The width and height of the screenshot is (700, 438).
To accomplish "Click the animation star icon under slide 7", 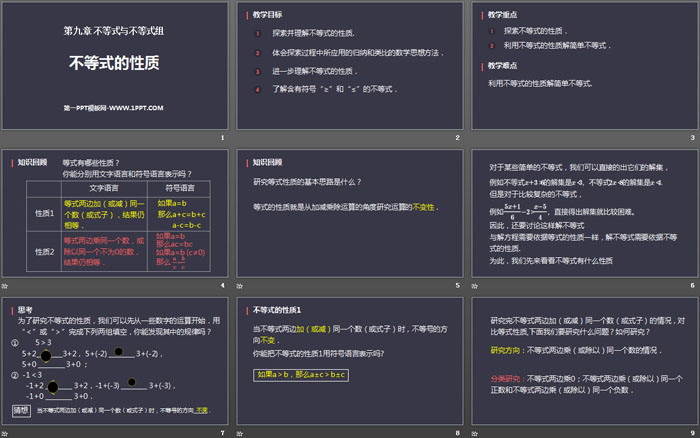I will pyautogui.click(x=4, y=434).
